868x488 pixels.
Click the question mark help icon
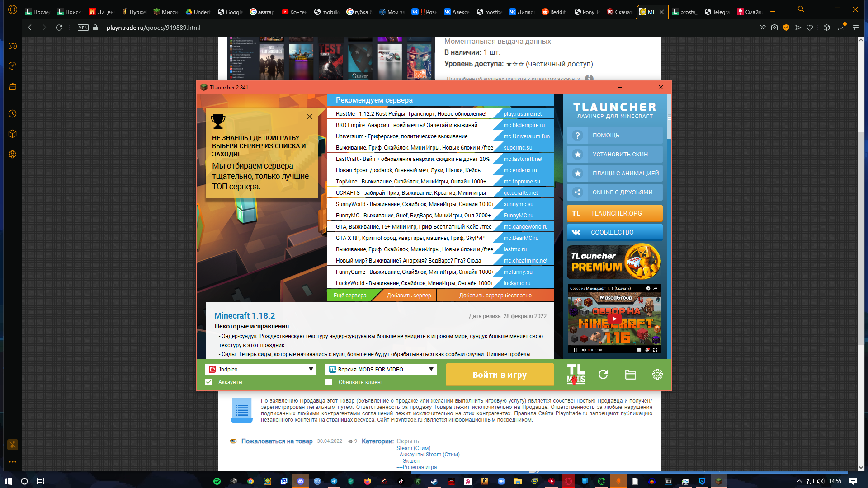577,136
